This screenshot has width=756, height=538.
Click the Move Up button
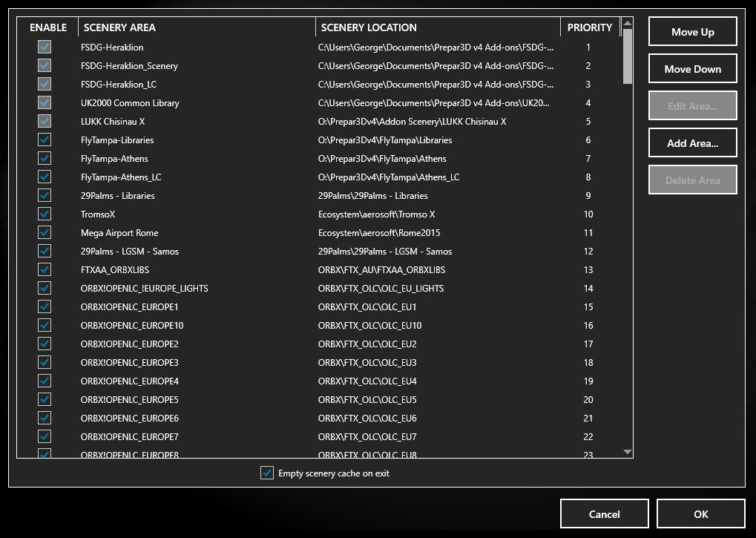click(692, 32)
